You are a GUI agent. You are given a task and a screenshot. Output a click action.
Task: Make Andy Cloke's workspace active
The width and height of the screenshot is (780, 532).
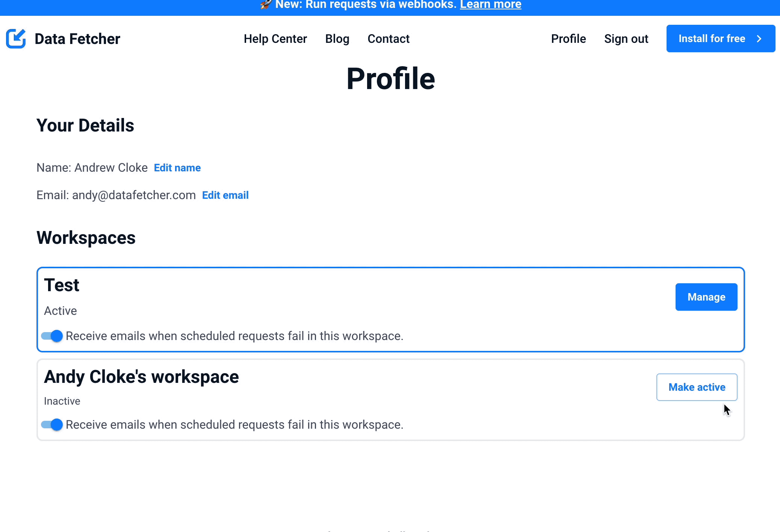[697, 387]
